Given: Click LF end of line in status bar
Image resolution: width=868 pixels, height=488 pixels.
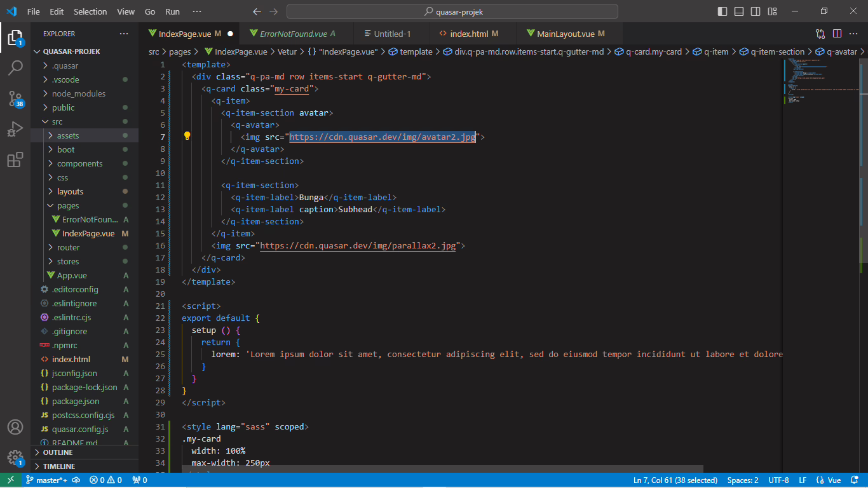Looking at the screenshot, I should (803, 480).
